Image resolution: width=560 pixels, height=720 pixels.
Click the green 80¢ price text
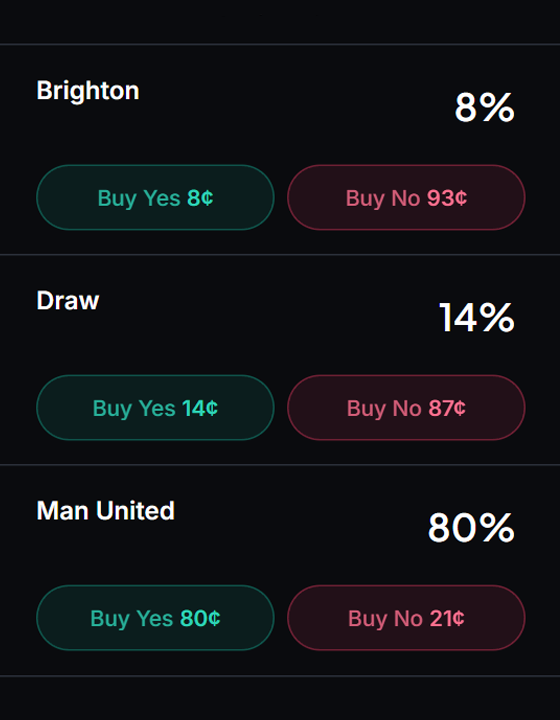click(200, 618)
